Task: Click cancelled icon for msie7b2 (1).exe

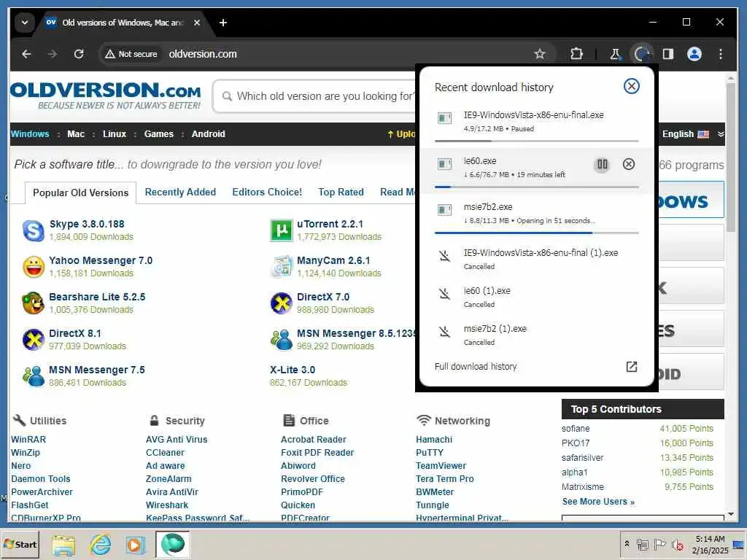Action: (444, 332)
